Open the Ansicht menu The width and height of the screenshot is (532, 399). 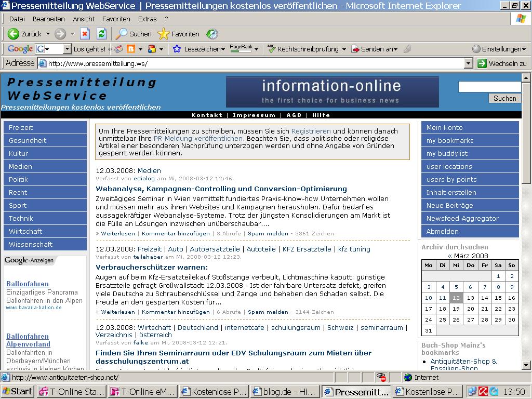coord(84,19)
